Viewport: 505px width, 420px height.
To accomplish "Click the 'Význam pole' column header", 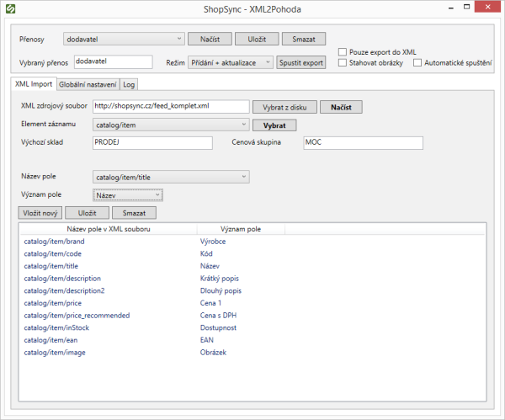I will point(240,229).
